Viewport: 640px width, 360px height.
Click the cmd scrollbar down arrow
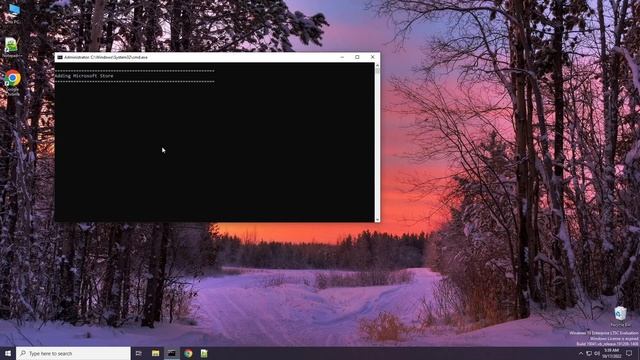[377, 220]
